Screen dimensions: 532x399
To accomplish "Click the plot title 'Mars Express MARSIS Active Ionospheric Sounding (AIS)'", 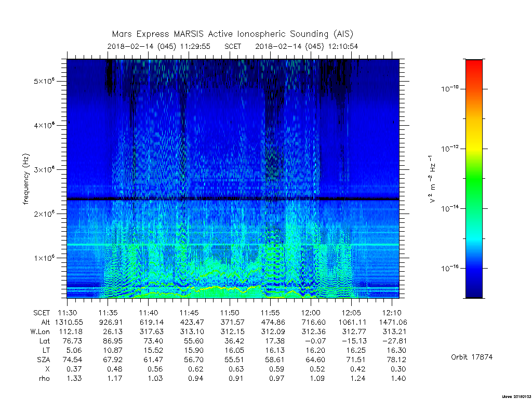I will [232, 34].
